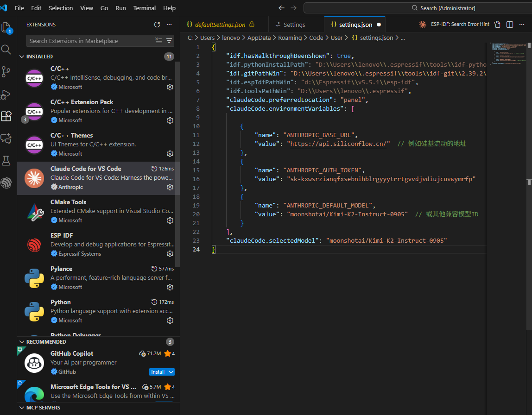The width and height of the screenshot is (532, 415).
Task: Open the Explorer view in activity bar
Action: pyautogui.click(x=6, y=27)
